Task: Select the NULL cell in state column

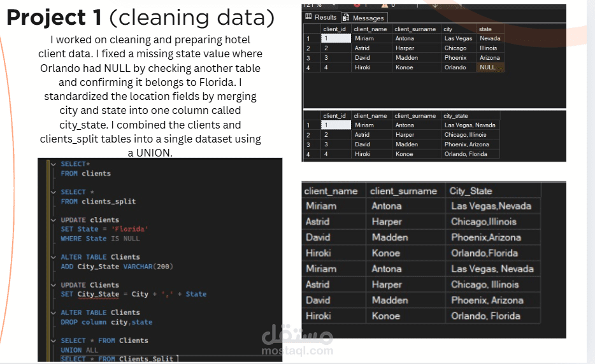Action: click(490, 67)
